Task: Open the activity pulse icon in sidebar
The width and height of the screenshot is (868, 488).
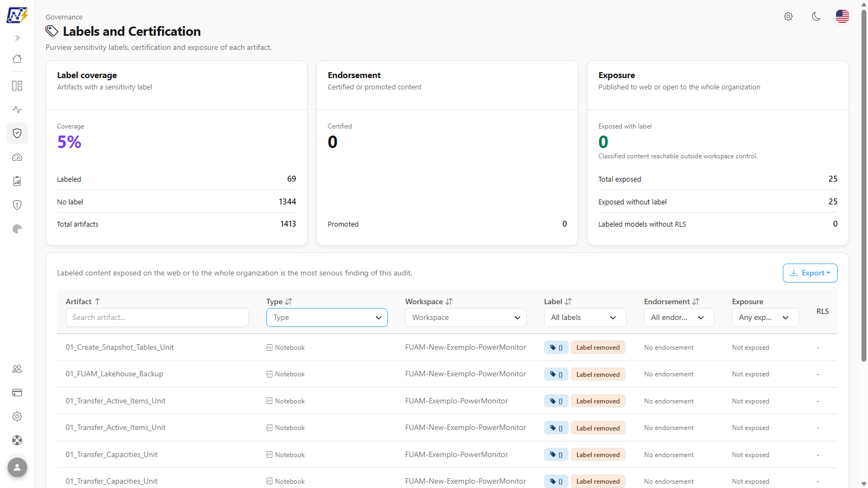Action: pyautogui.click(x=17, y=110)
